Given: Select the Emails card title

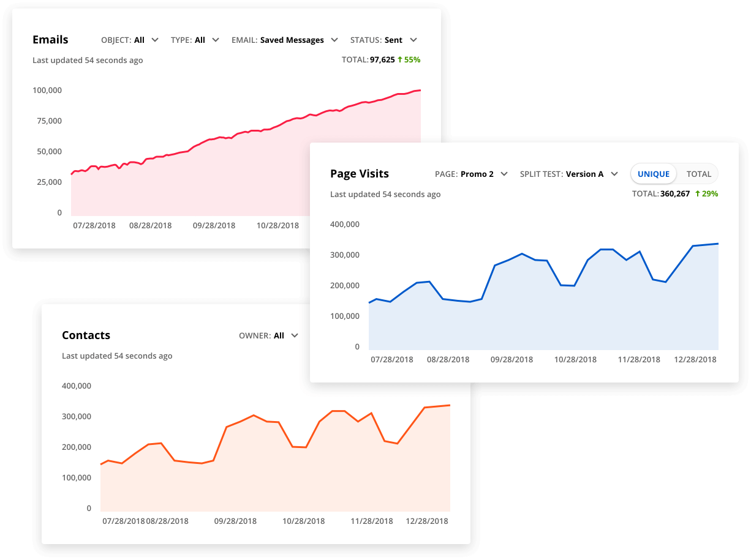Looking at the screenshot, I should tap(50, 39).
